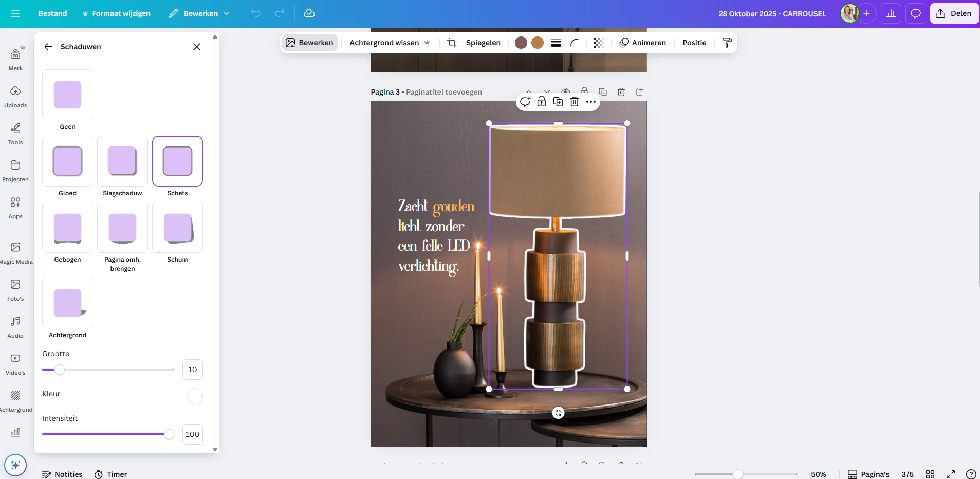Viewport: 980px width, 479px height.
Task: Pick the white Kleur outline swatch
Action: [194, 396]
